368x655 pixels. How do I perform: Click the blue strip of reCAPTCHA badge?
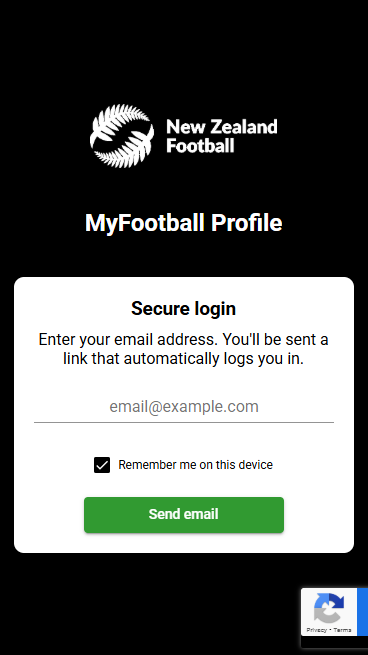pyautogui.click(x=363, y=612)
